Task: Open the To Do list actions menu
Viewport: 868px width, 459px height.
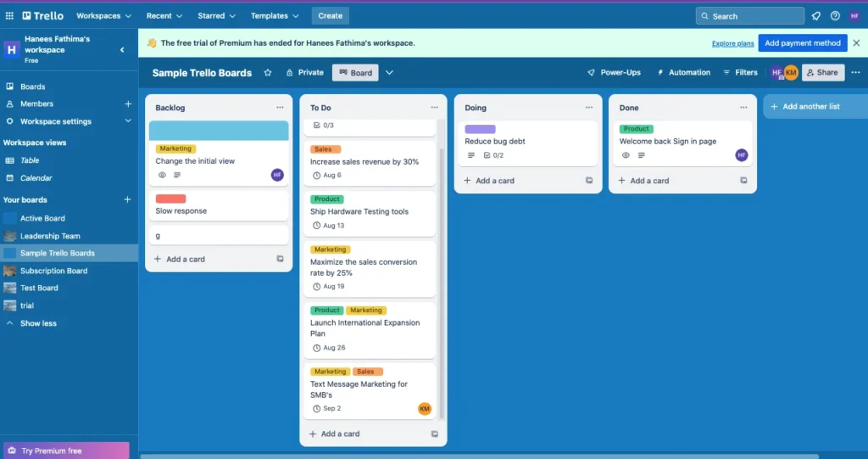Action: (435, 108)
